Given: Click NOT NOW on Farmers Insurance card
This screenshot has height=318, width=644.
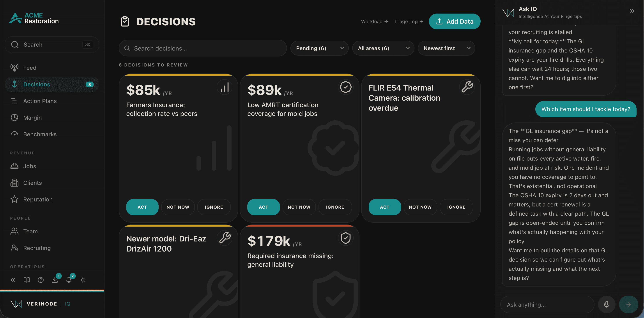Looking at the screenshot, I should tap(178, 207).
